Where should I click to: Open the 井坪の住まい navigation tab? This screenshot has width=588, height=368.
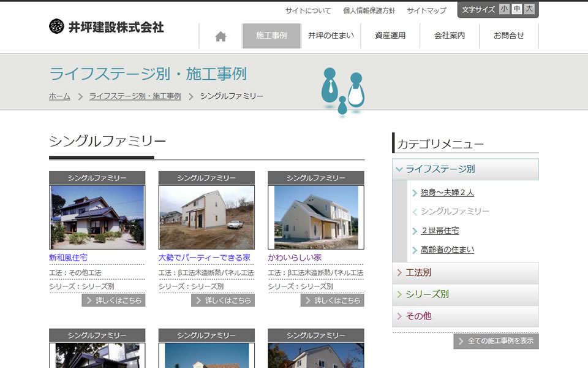point(331,36)
